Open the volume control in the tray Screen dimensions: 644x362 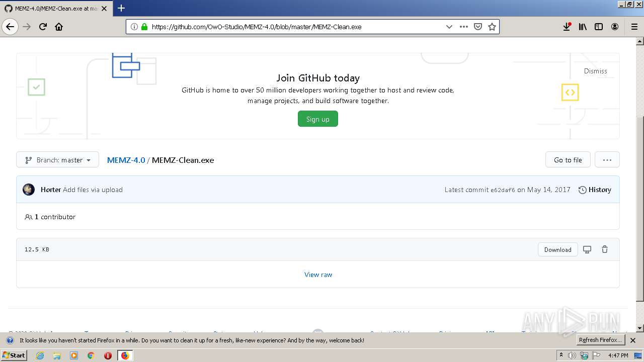[572, 355]
